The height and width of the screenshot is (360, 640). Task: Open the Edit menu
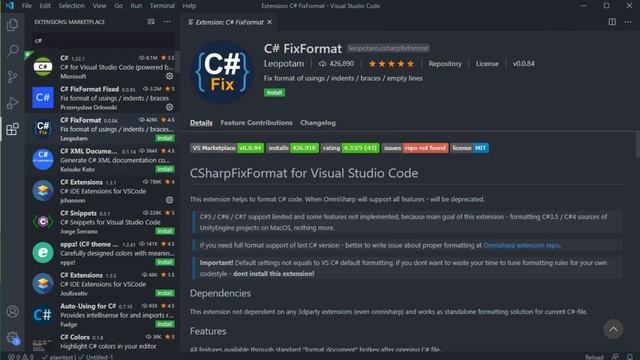45,6
